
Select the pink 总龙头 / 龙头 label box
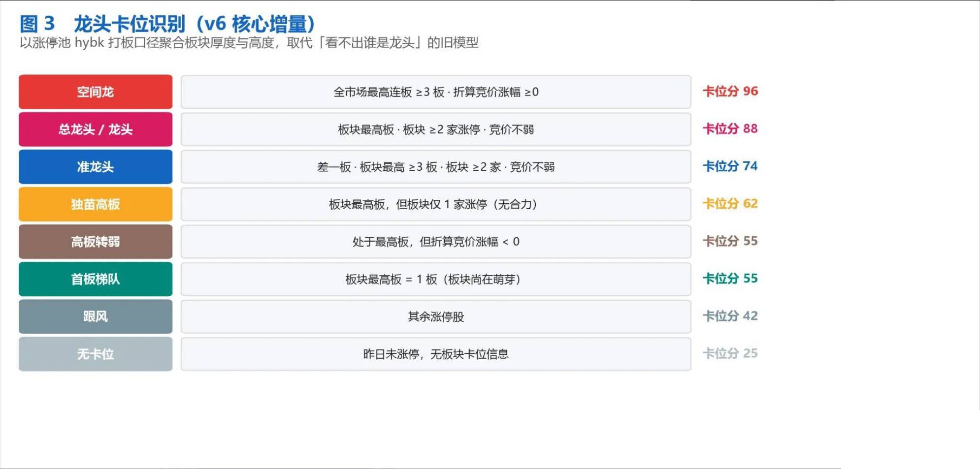point(96,129)
